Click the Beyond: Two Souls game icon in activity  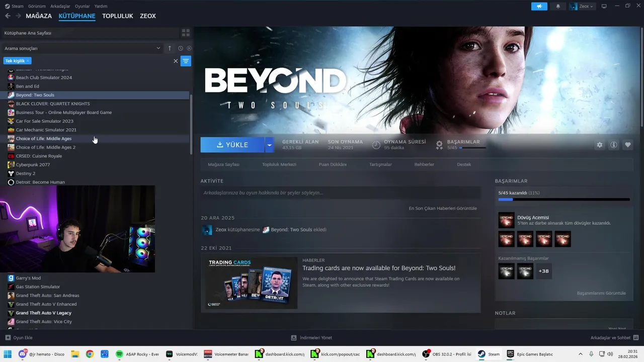266,230
